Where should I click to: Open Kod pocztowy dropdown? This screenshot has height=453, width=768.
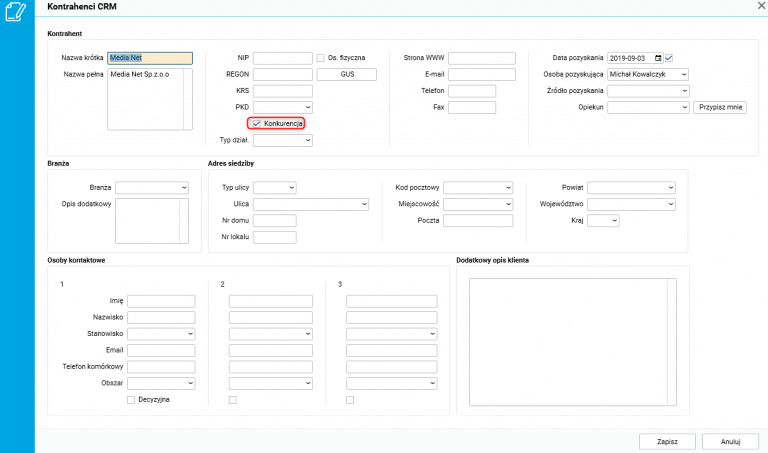pyautogui.click(x=508, y=188)
